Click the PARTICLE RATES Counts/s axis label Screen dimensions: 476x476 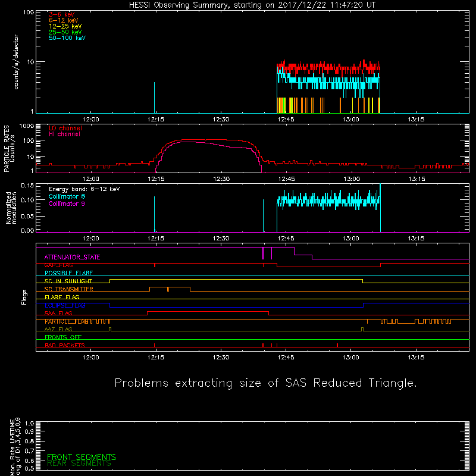(x=9, y=149)
